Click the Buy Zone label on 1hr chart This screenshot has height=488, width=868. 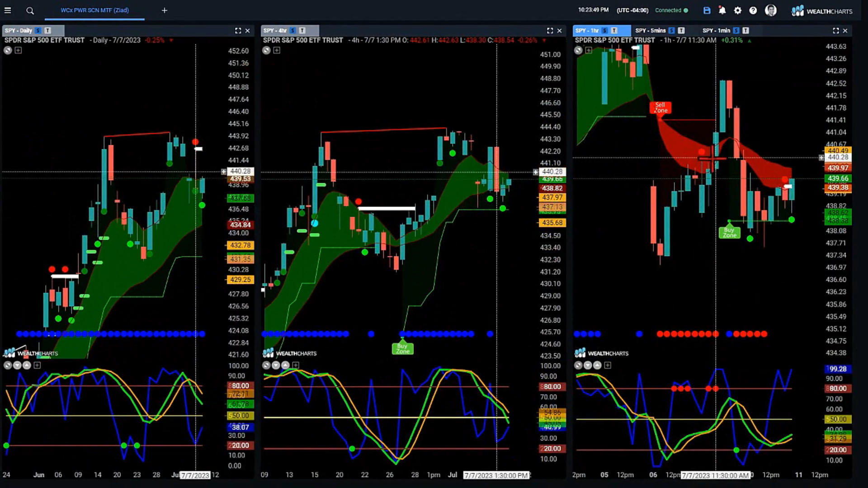[x=729, y=232]
